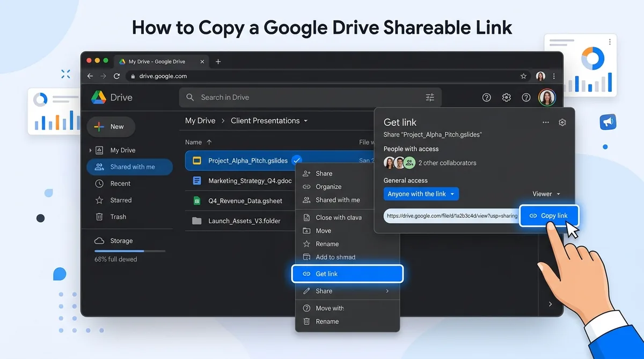Screen dimensions: 644x359
Task: Click the Google Drive logo
Action: click(98, 97)
